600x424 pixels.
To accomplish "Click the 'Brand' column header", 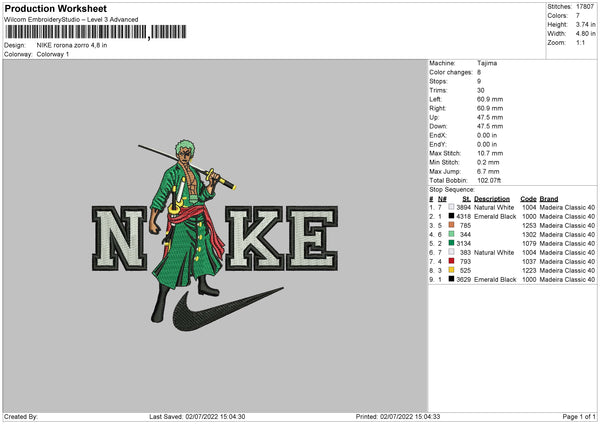I will tap(549, 199).
